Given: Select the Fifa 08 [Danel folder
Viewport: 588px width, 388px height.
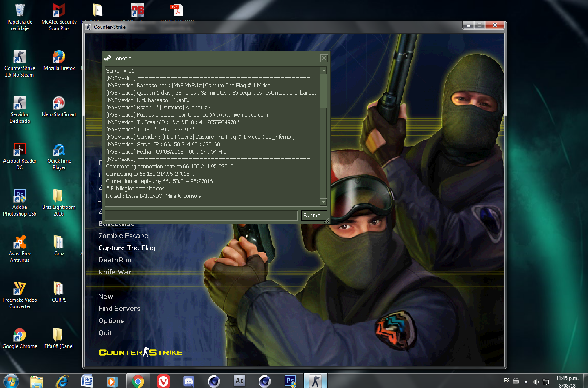Looking at the screenshot, I should click(x=59, y=338).
